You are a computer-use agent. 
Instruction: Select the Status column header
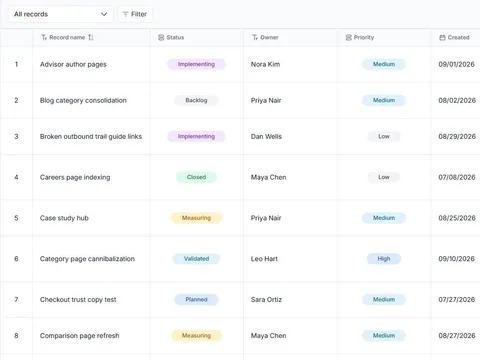(197, 37)
